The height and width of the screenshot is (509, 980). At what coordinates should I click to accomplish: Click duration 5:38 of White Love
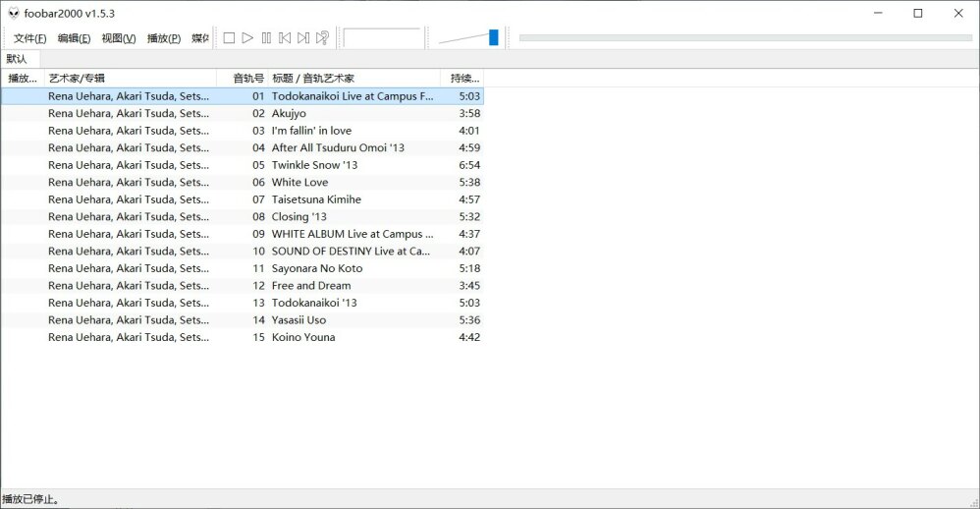469,182
